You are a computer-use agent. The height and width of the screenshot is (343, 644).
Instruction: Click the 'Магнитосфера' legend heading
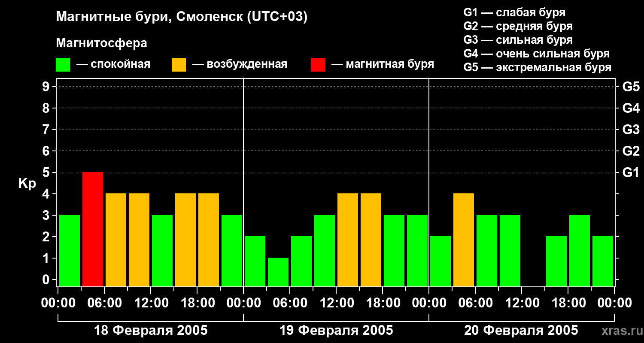[102, 43]
